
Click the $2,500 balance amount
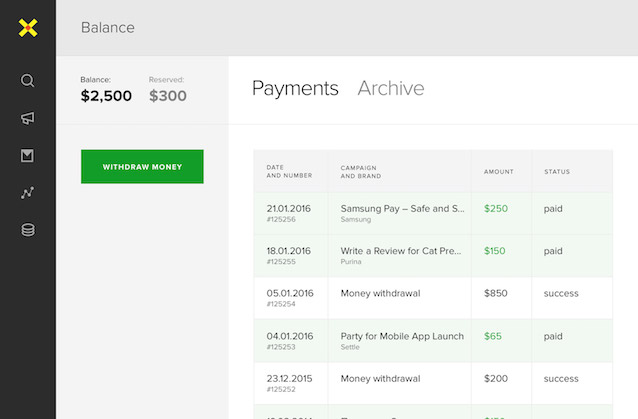[106, 96]
